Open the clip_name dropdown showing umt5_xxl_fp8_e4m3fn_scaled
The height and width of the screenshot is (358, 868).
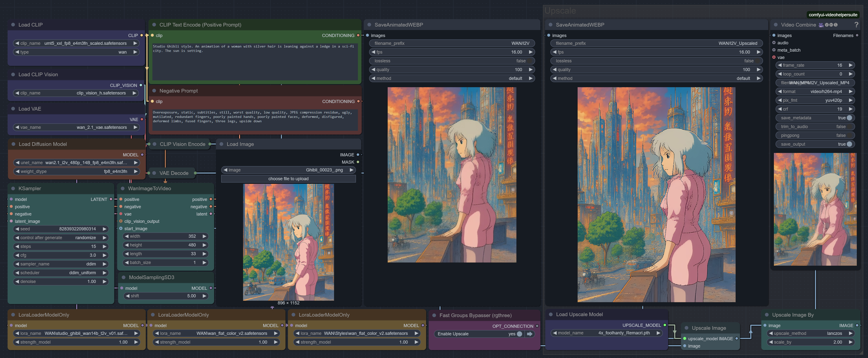(x=76, y=43)
